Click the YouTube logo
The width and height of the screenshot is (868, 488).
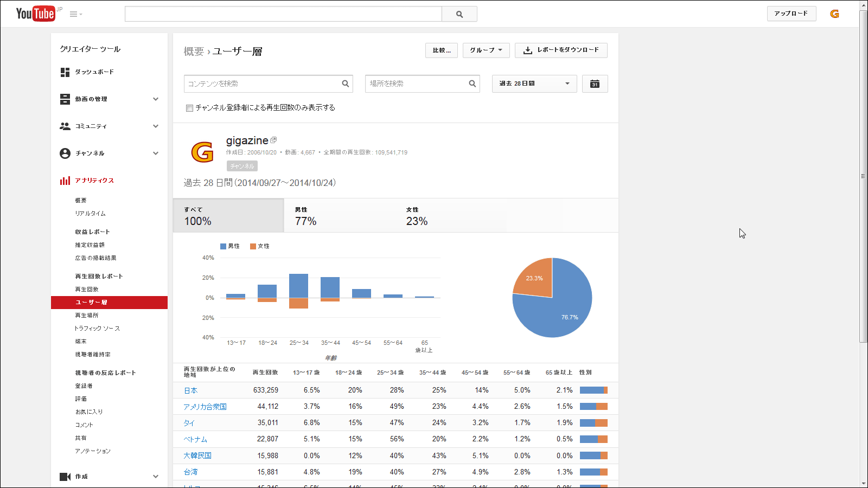coord(35,14)
